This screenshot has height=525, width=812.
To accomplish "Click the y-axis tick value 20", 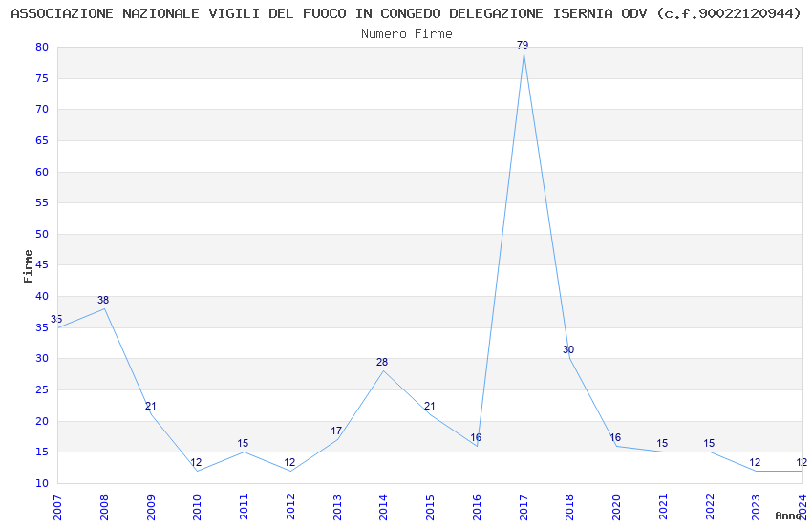I will (x=42, y=421).
